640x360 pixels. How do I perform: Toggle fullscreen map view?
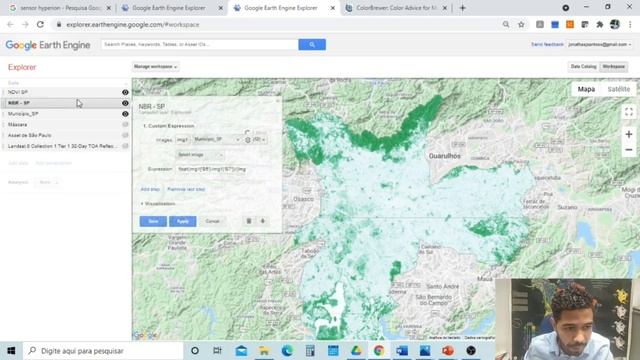pos(629,112)
